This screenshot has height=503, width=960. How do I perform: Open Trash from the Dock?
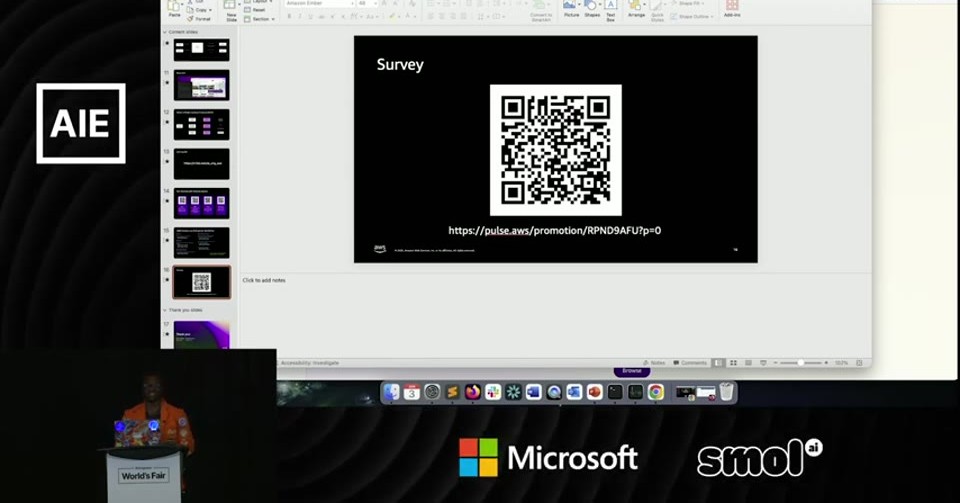(x=726, y=392)
